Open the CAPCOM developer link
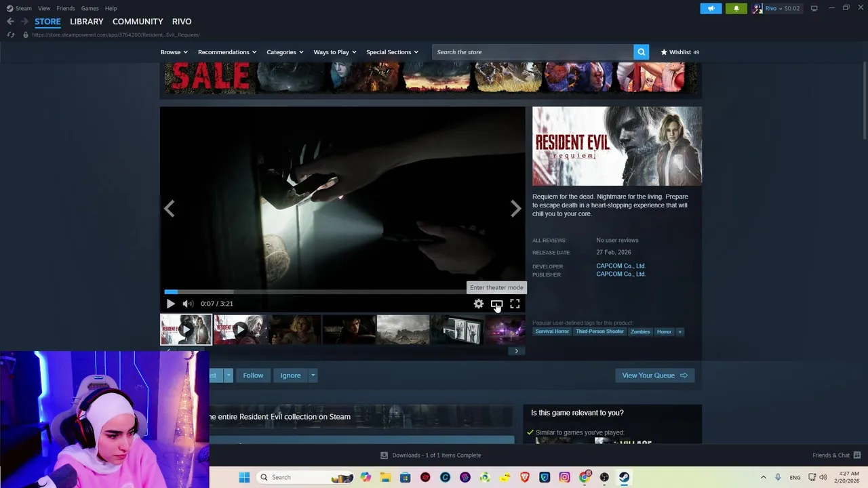 point(620,266)
